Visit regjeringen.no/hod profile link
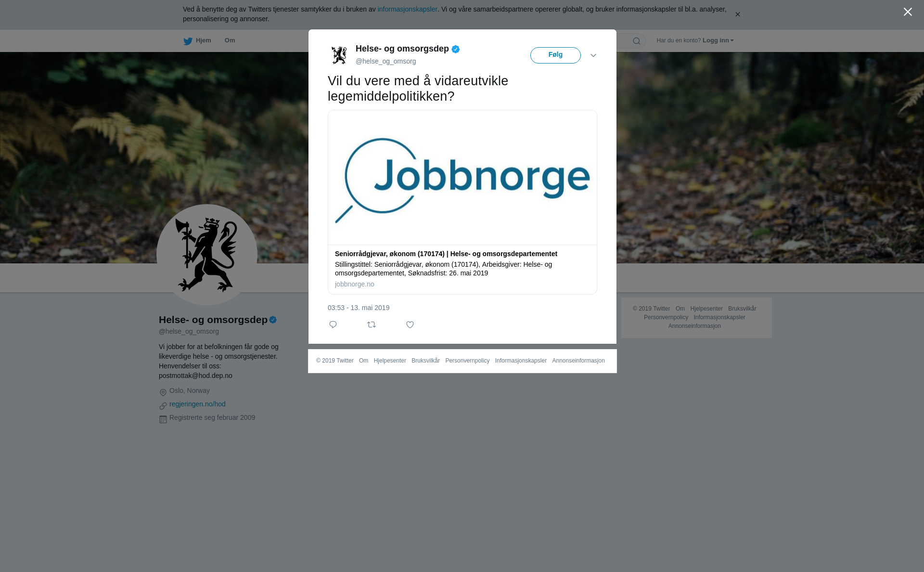Viewport: 924px width, 572px height. tap(197, 404)
